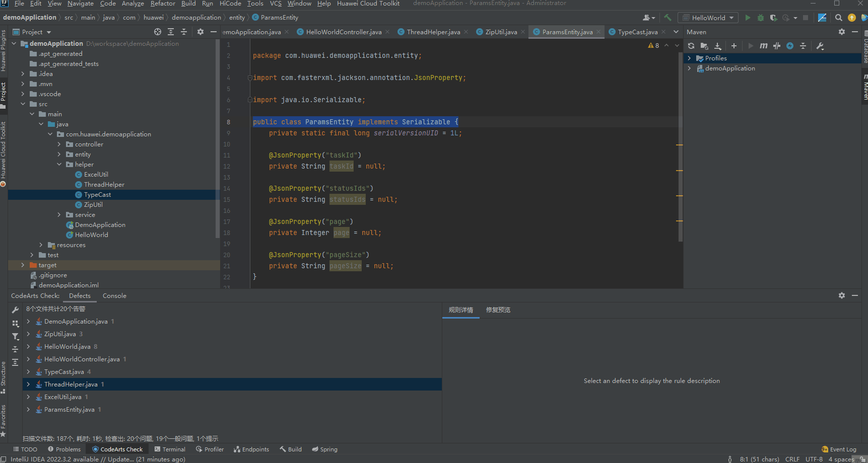
Task: Build the project with the hammer icon
Action: pos(667,18)
